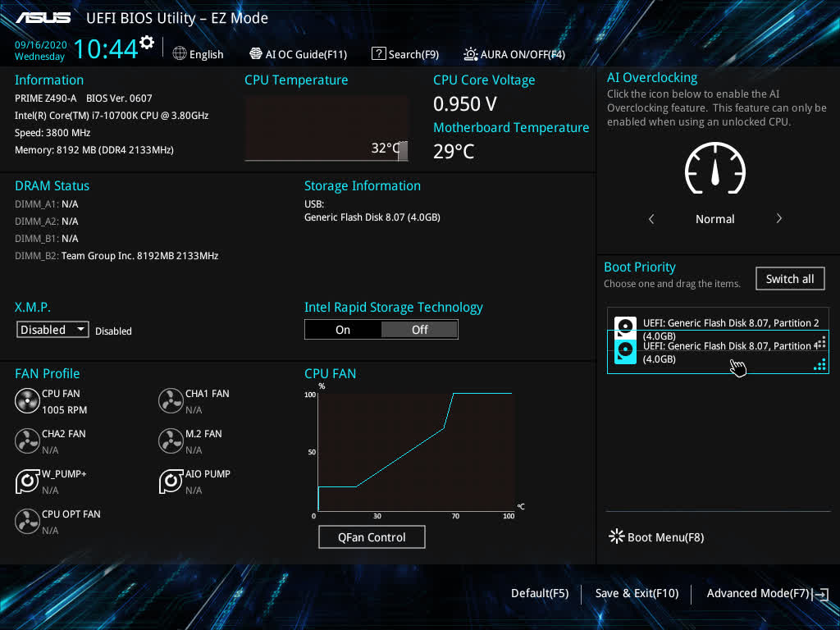Viewport: 840px width, 630px height.
Task: Click the AI Overclocking speedometer icon
Action: tap(715, 168)
